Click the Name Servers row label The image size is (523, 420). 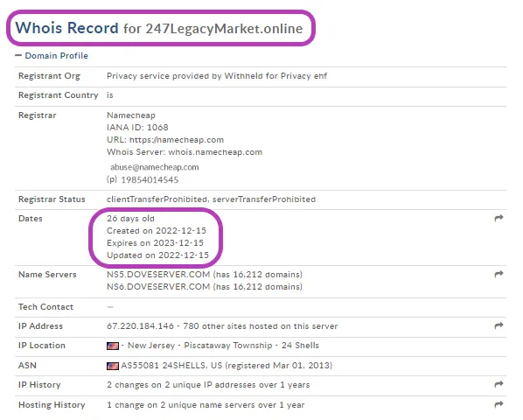click(47, 274)
